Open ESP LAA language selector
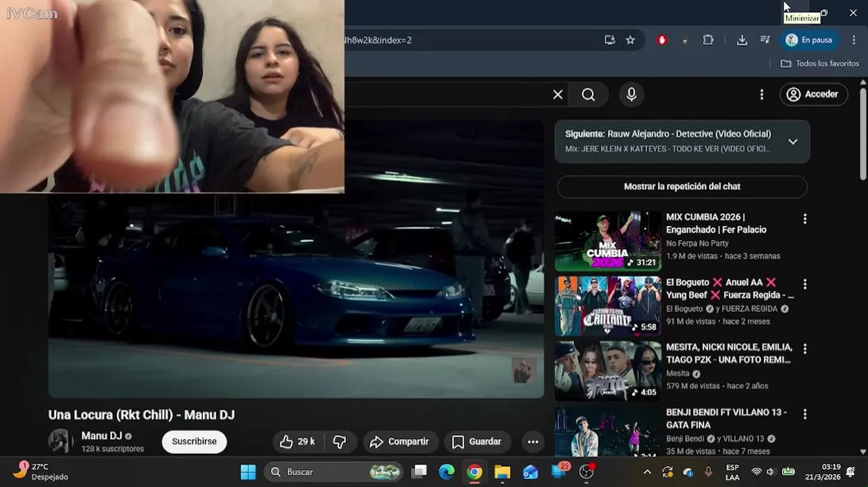The width and height of the screenshot is (868, 487). point(732,472)
